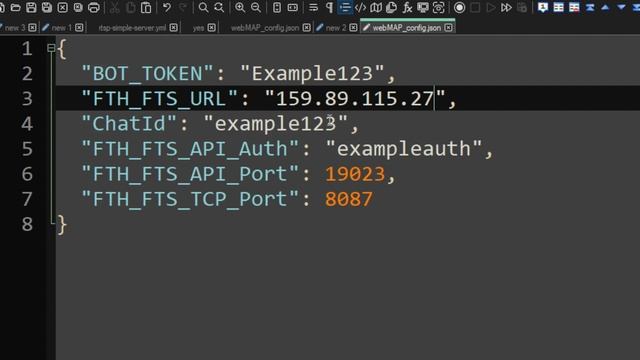The height and width of the screenshot is (360, 640).
Task: Toggle Show All Characters pilcrow icon
Action: [x=329, y=7]
